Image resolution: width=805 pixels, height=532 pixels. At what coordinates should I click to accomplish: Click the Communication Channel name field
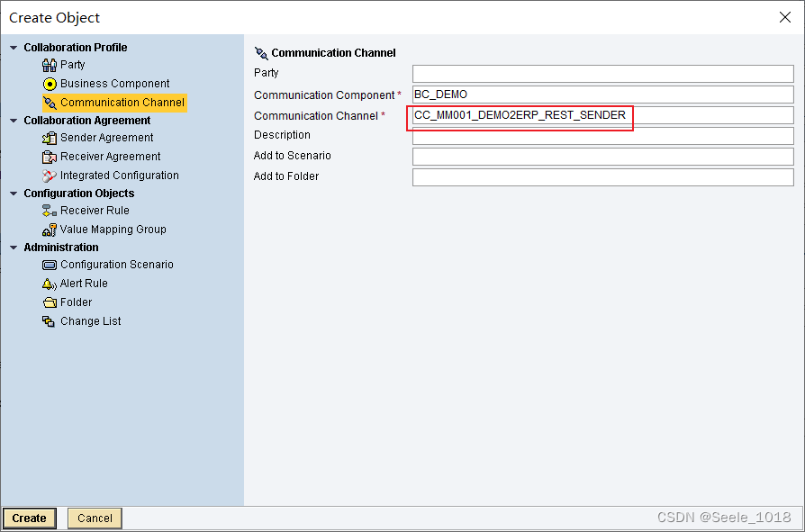602,115
